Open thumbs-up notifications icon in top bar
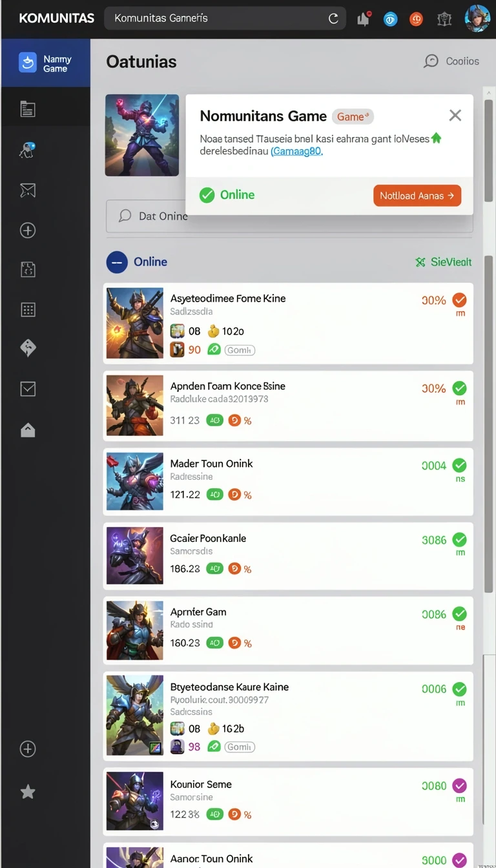This screenshot has height=868, width=496. pyautogui.click(x=364, y=19)
